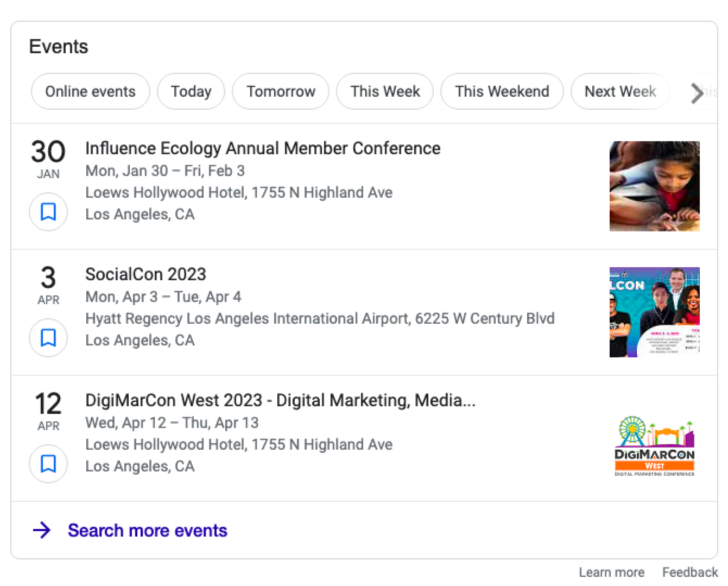Open the Influence Ecology conference thumbnail image

point(654,186)
